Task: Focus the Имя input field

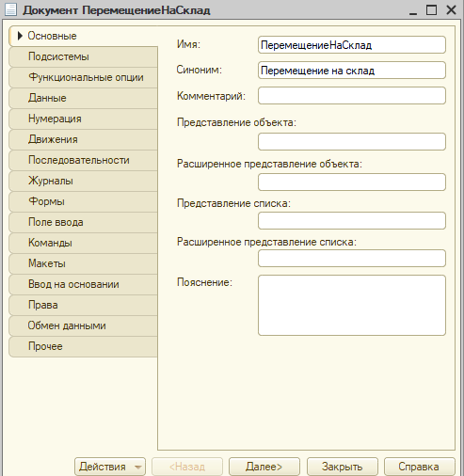Action: pyautogui.click(x=352, y=45)
